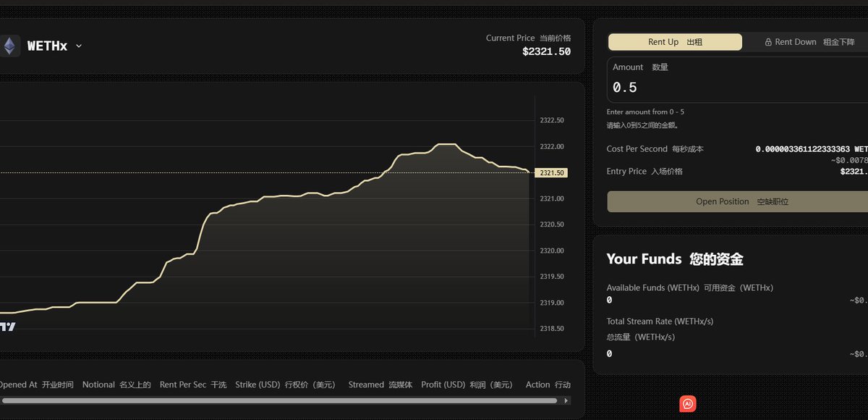The image size is (868, 420).
Task: Click the scrollbar right arrow
Action: [x=567, y=400]
